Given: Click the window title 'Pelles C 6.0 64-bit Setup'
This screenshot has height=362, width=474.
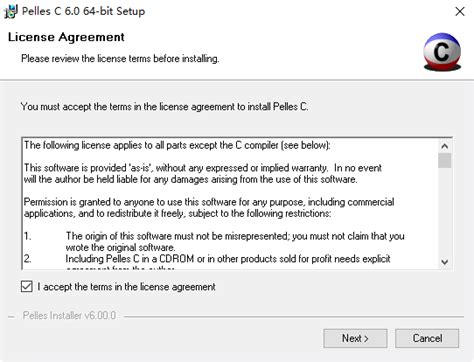Looking at the screenshot, I should coord(83,11).
